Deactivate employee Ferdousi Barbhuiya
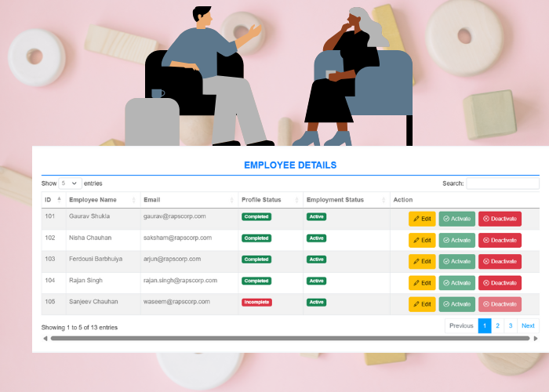549x392 pixels. click(x=500, y=261)
